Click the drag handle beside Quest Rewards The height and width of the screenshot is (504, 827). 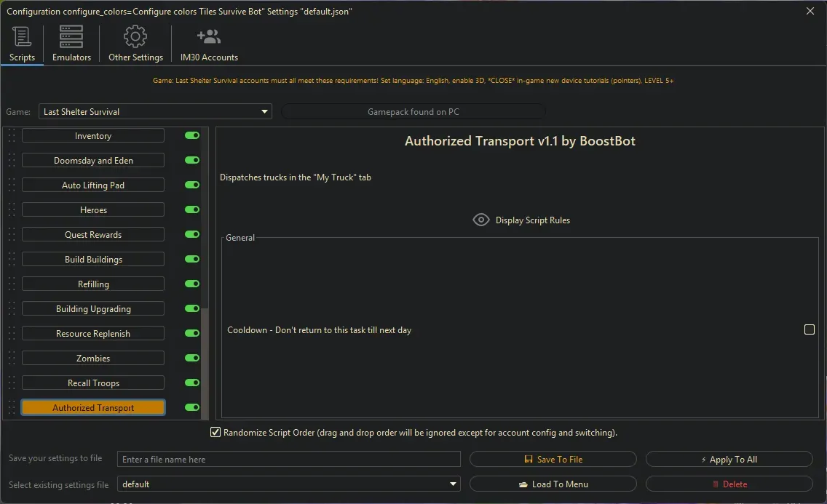click(x=12, y=235)
